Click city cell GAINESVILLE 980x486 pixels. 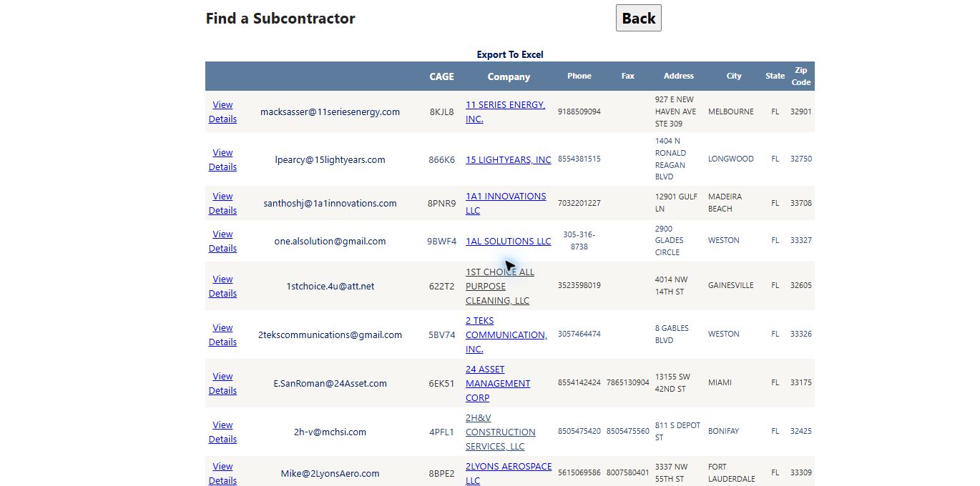coord(731,286)
